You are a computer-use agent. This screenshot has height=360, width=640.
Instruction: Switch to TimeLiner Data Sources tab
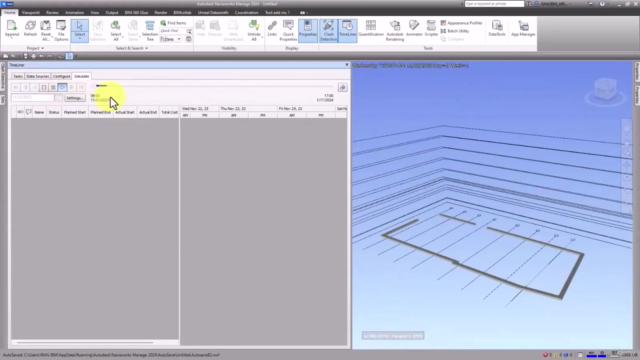(x=38, y=76)
